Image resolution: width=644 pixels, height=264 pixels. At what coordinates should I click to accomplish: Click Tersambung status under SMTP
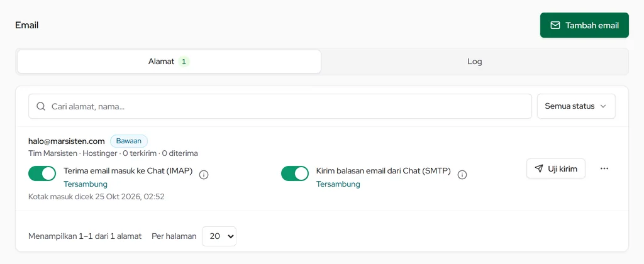[x=338, y=184]
